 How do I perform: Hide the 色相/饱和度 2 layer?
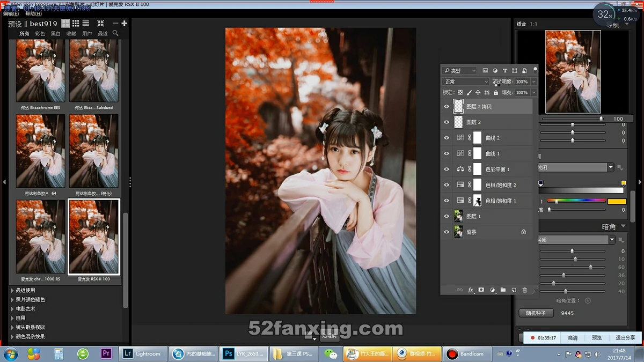447,184
